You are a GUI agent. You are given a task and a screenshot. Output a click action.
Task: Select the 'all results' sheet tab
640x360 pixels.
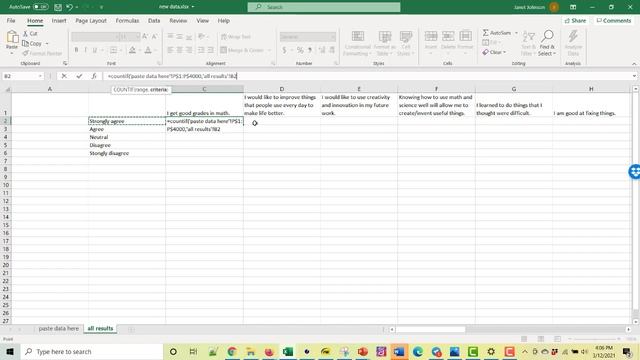pos(100,328)
